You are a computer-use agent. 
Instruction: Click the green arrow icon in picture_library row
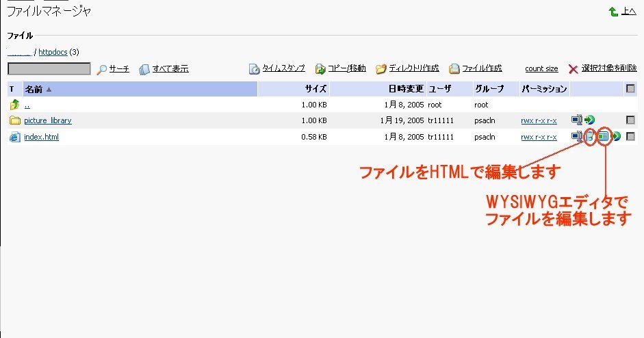point(589,120)
